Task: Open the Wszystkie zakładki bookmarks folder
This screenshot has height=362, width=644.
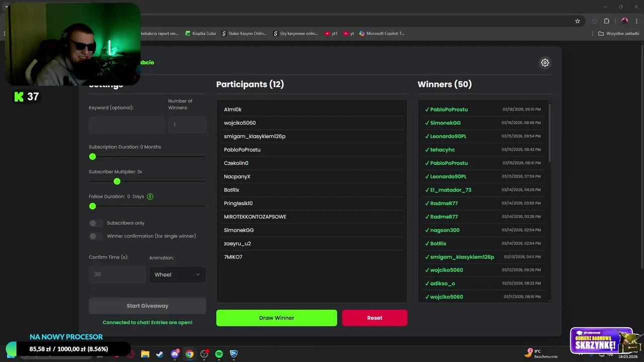Action: [618, 34]
